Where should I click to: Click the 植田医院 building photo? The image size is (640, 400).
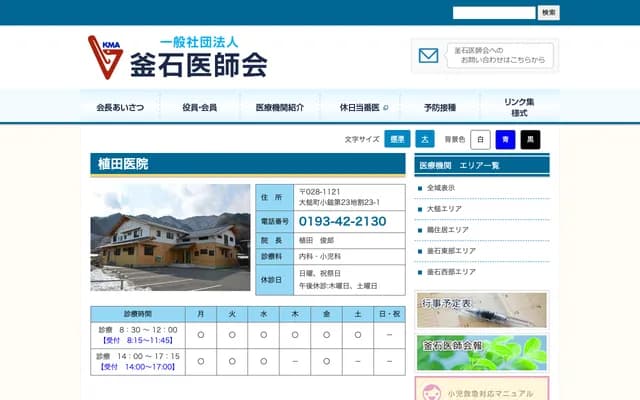click(x=170, y=238)
